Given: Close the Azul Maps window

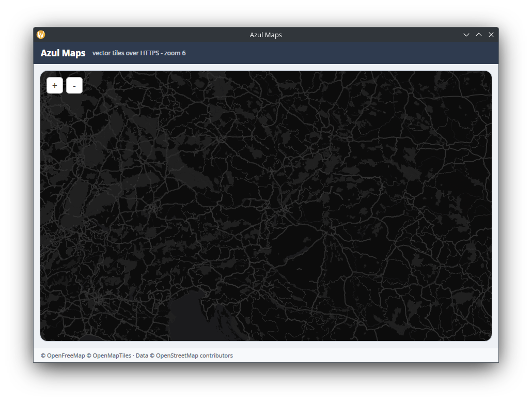Looking at the screenshot, I should pyautogui.click(x=491, y=35).
